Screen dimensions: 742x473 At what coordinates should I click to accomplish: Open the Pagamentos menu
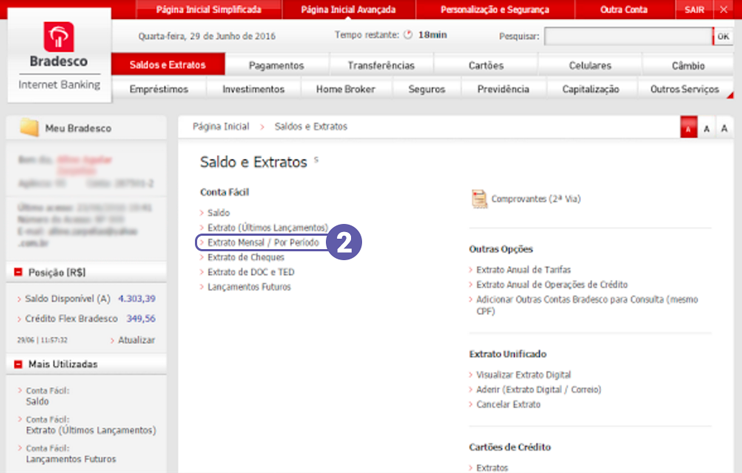coord(276,66)
